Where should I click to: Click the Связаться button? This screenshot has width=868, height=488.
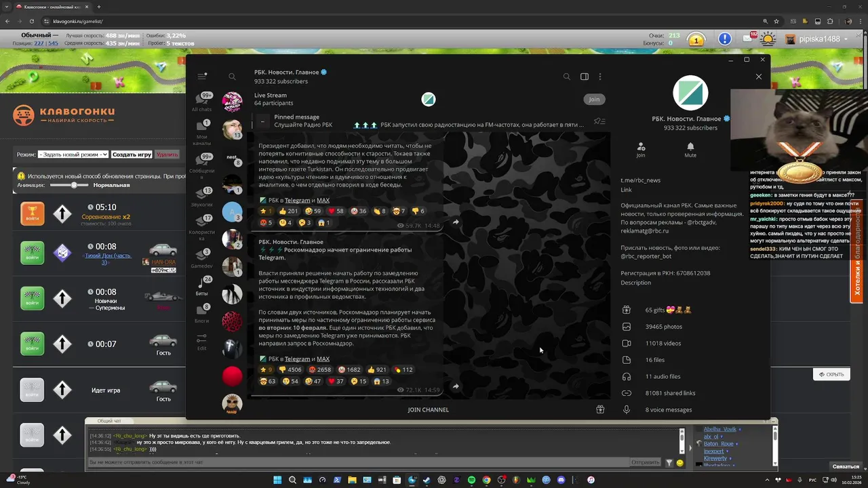(x=846, y=466)
